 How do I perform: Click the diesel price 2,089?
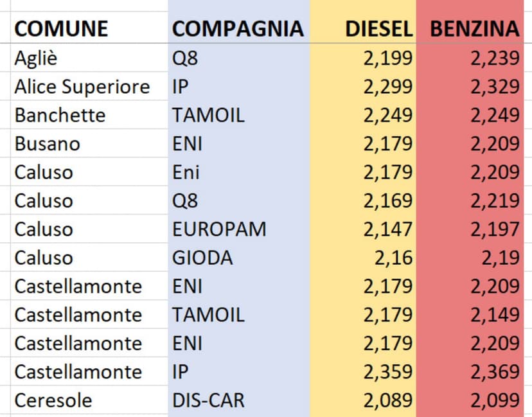[x=387, y=400]
